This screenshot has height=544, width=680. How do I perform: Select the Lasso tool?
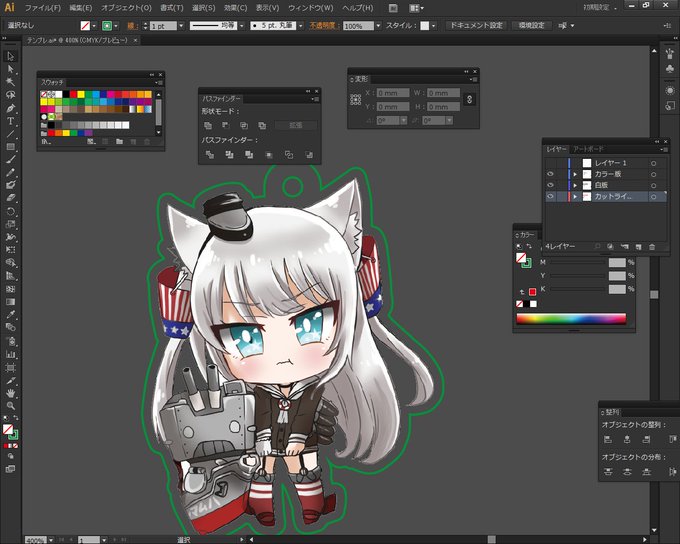pos(10,95)
